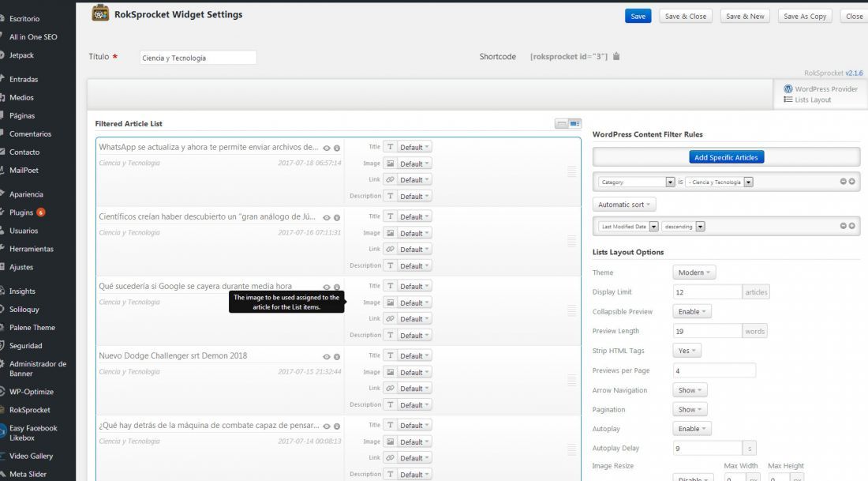868x481 pixels.
Task: Click the blue Save button
Action: [638, 16]
